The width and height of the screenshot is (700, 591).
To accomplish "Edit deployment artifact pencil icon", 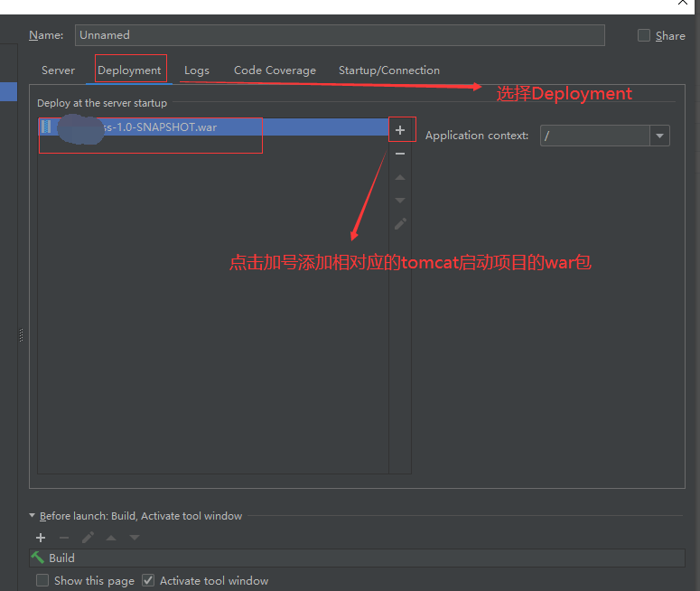I will click(400, 224).
